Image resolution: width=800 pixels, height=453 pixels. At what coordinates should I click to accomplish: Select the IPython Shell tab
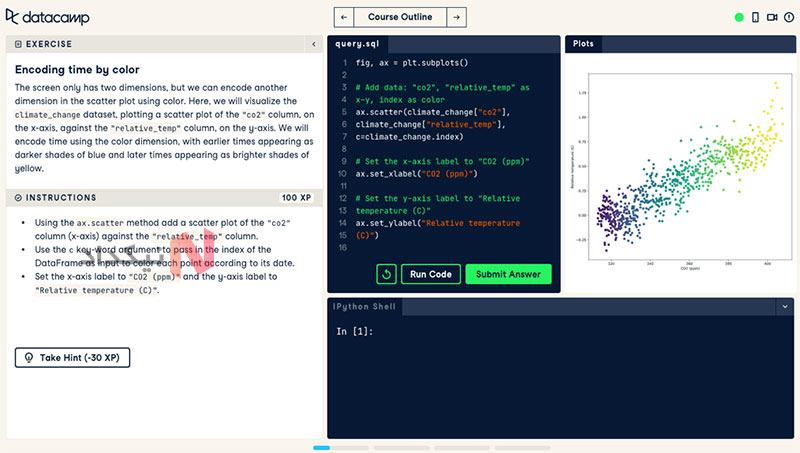tap(364, 307)
